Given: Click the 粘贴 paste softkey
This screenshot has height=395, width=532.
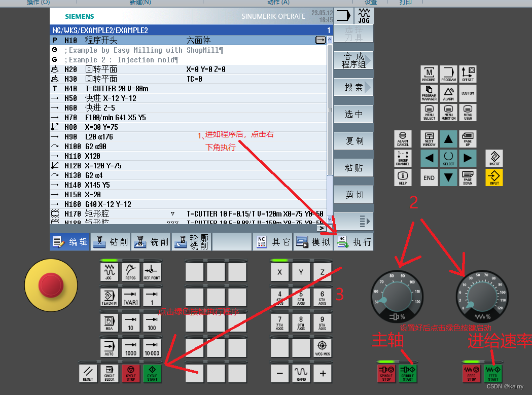Looking at the screenshot, I should click(x=353, y=168).
